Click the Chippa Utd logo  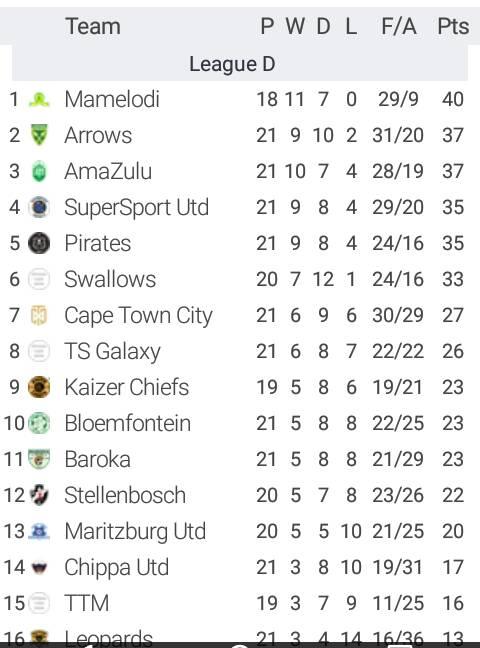tap(39, 568)
